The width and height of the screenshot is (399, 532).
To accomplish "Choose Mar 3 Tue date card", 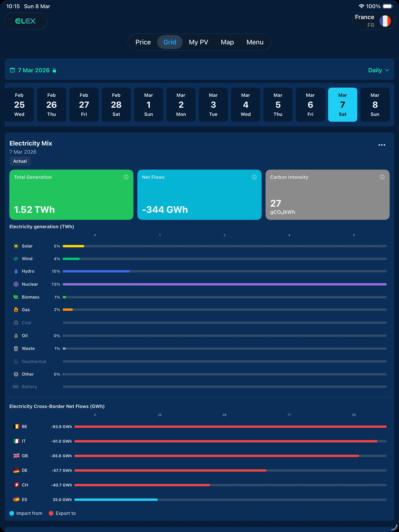I will click(213, 105).
